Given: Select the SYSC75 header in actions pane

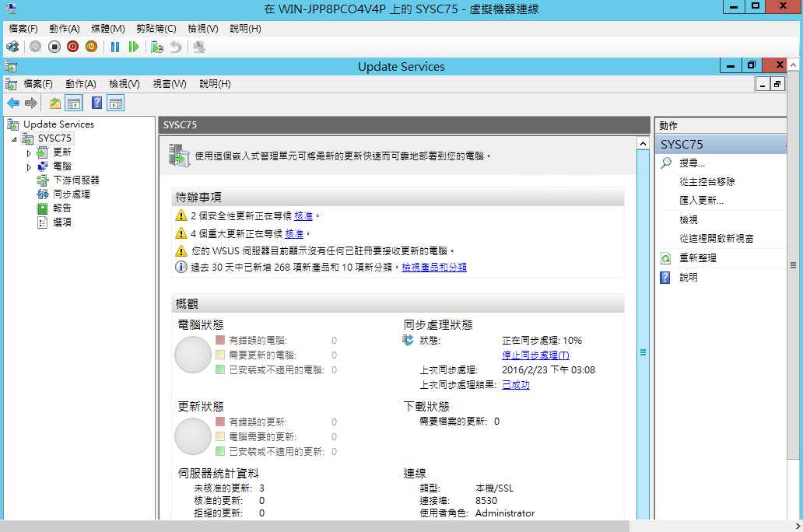Looking at the screenshot, I should pyautogui.click(x=721, y=145).
